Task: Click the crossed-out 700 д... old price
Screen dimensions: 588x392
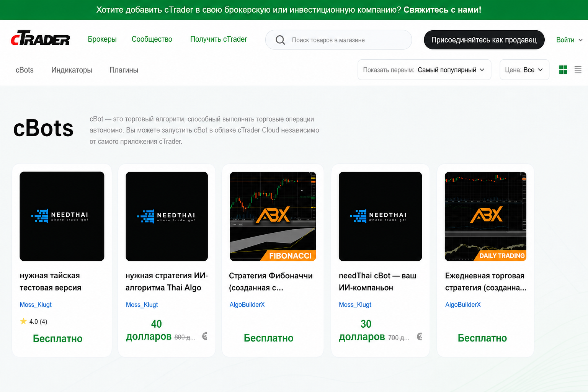Action: pos(399,338)
